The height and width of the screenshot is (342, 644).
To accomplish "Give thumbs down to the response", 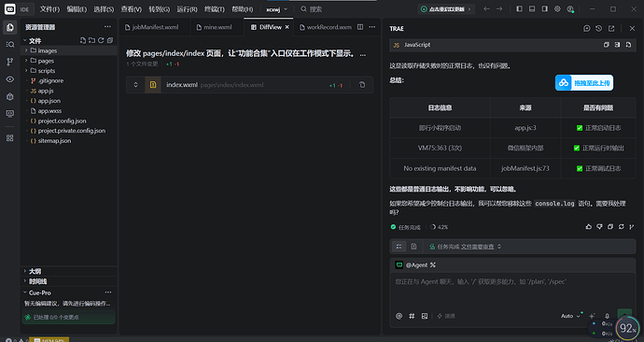I will (599, 226).
